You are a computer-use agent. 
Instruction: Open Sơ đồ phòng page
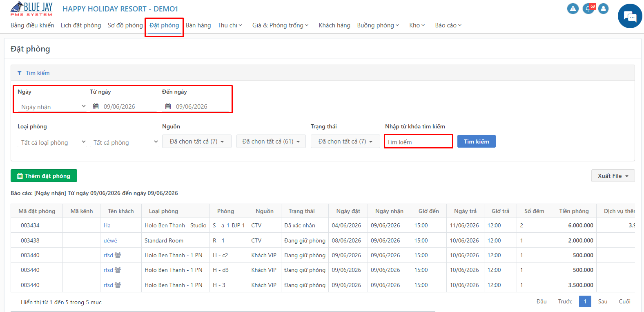(x=125, y=25)
